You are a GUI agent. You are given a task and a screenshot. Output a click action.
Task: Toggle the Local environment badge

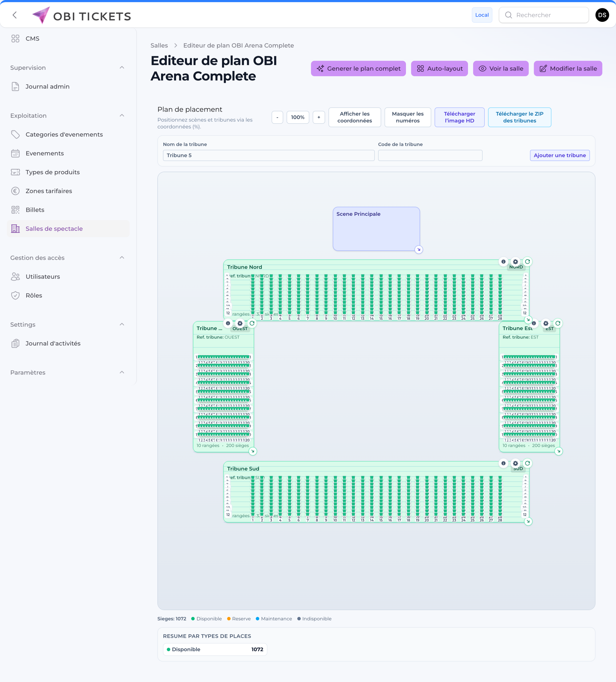(x=482, y=15)
